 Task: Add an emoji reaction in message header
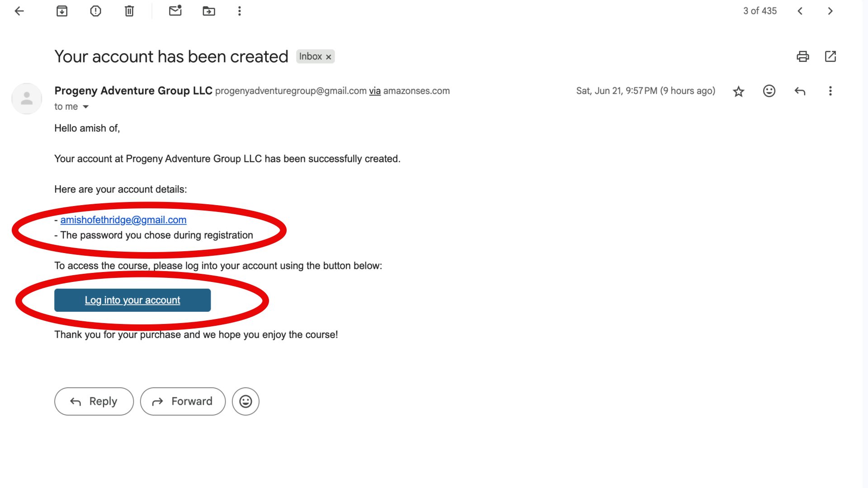pos(769,91)
